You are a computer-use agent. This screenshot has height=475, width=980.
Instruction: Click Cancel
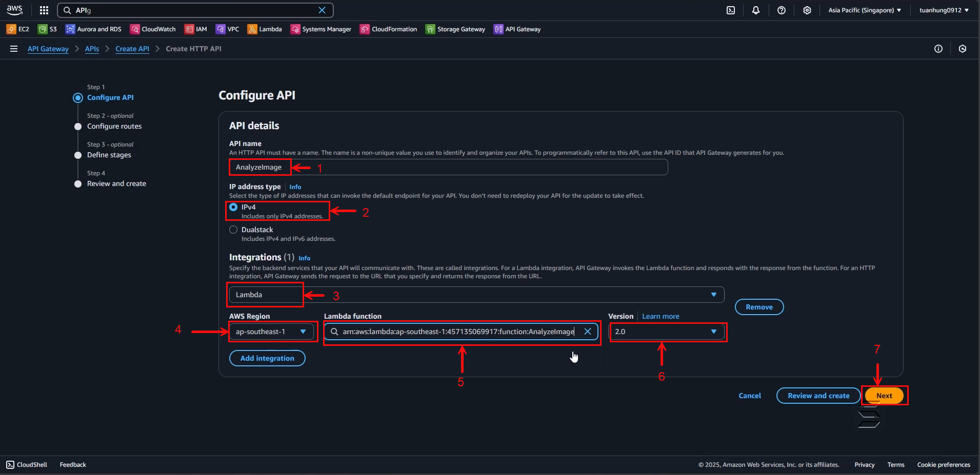click(750, 396)
